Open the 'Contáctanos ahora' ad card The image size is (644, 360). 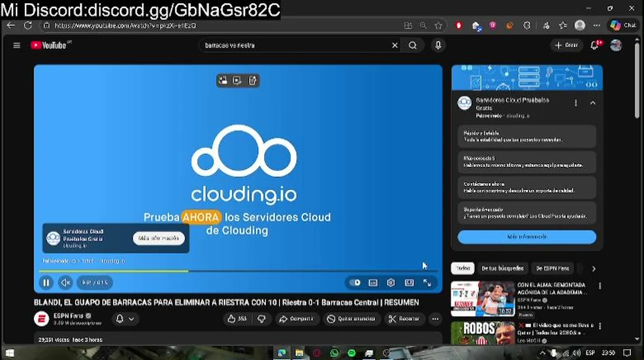click(x=527, y=187)
